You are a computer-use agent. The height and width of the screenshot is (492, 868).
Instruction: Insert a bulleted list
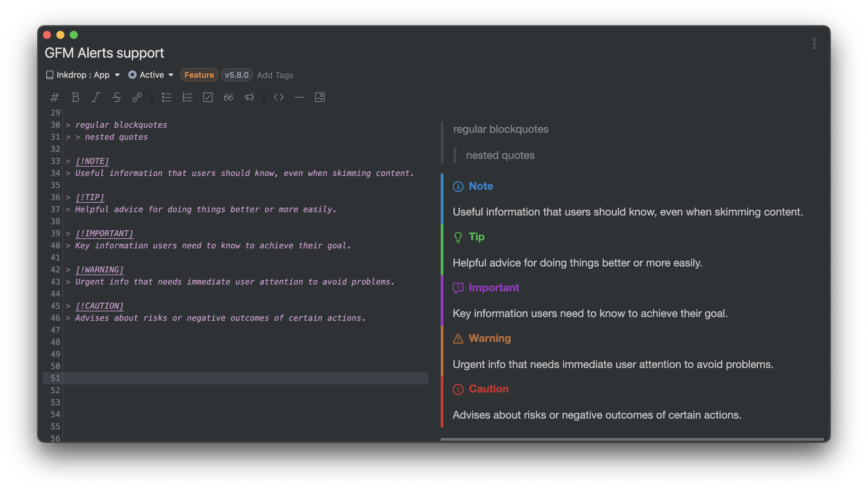[x=166, y=97]
